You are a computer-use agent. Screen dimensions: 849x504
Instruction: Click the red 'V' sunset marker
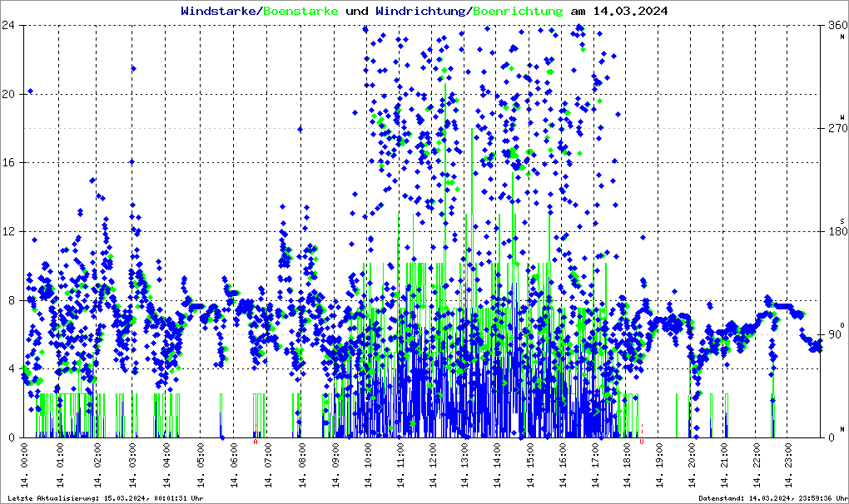(642, 442)
